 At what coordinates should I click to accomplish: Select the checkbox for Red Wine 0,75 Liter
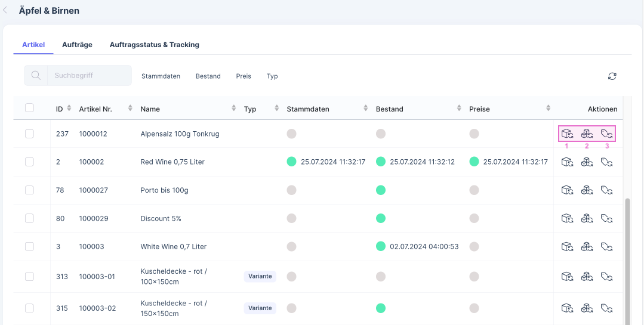pos(29,162)
